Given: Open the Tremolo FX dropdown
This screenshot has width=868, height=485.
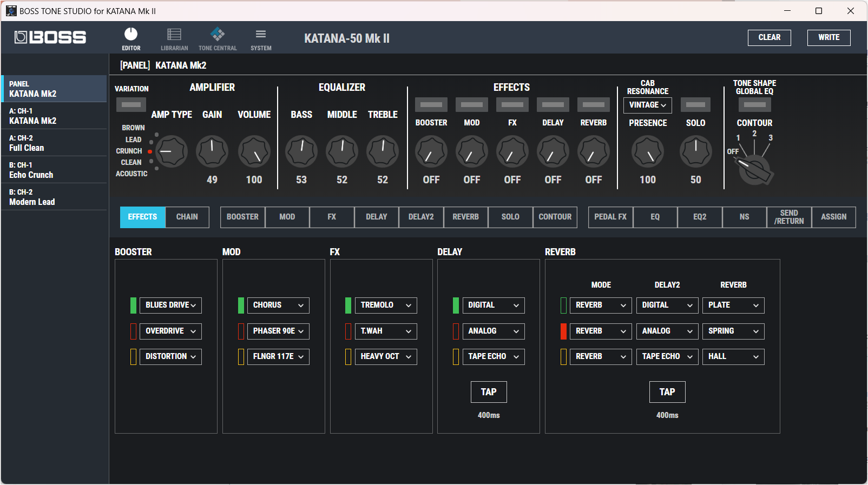Looking at the screenshot, I should pos(386,305).
